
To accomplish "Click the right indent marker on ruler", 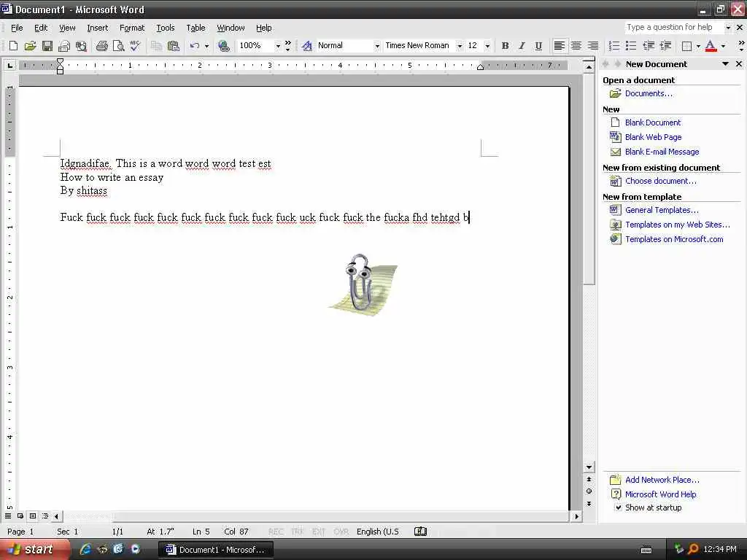I will (x=480, y=67).
